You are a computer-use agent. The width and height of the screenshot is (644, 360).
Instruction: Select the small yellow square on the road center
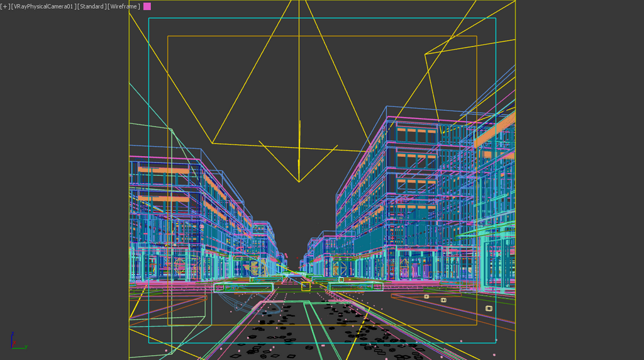coord(306,287)
